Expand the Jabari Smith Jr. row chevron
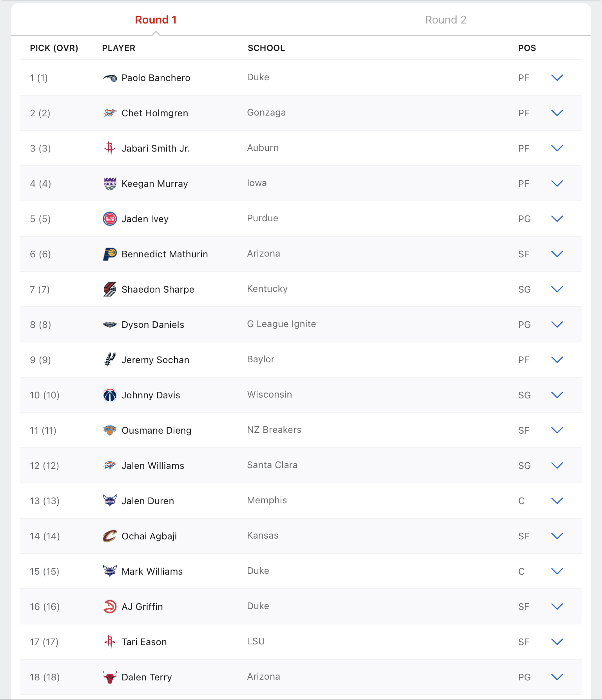The image size is (602, 700). 557,148
